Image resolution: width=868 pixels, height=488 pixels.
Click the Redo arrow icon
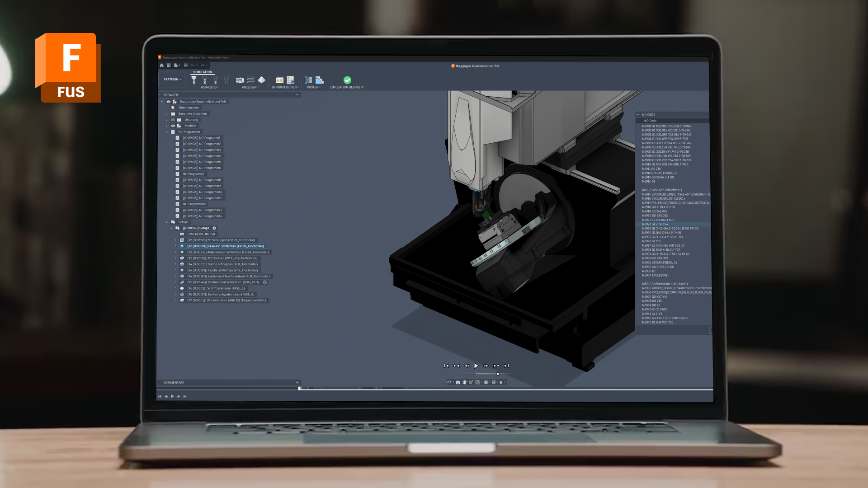[203, 65]
